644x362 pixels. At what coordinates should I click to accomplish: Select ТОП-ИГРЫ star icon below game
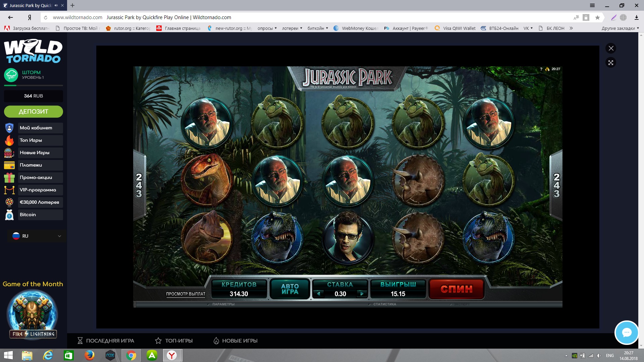point(158,341)
